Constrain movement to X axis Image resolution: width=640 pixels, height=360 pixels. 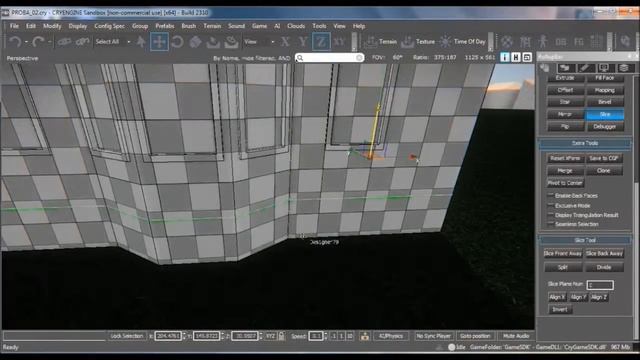[x=285, y=42]
